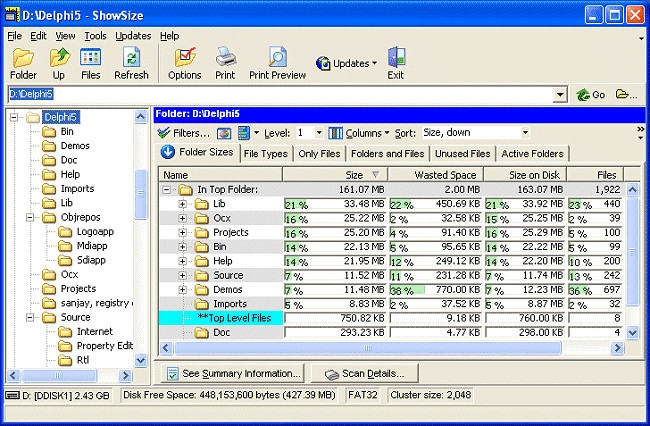Switch to the File Types tab
The height and width of the screenshot is (426, 650).
pos(266,154)
